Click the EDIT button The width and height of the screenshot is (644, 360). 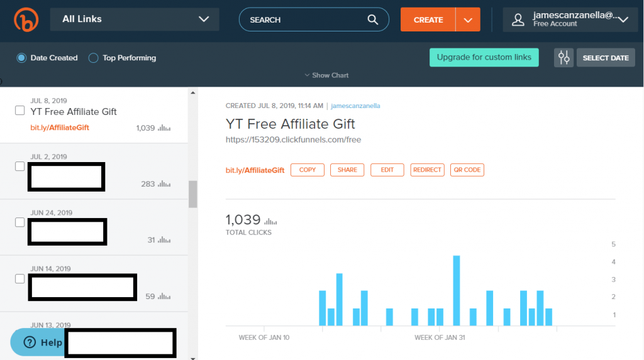[x=387, y=170]
